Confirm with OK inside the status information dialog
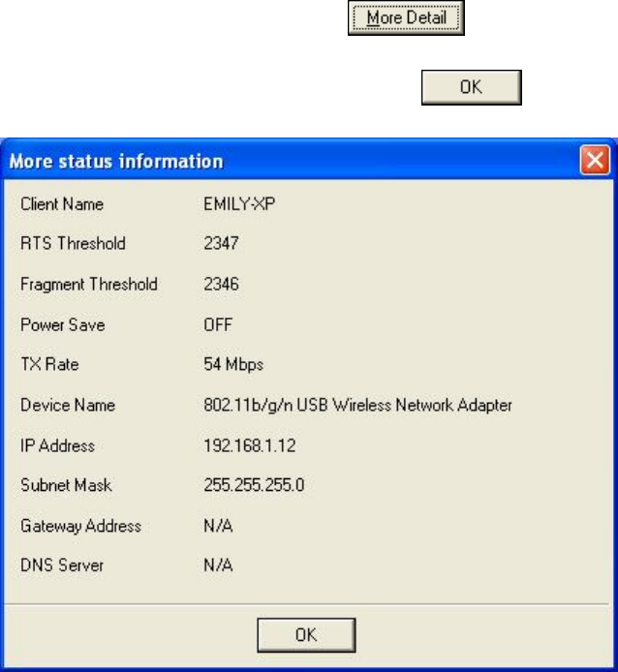 pos(306,634)
